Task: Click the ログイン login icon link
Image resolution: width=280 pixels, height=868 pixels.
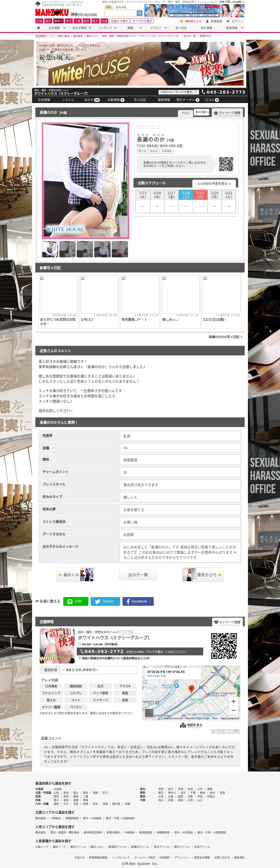Action: [235, 21]
